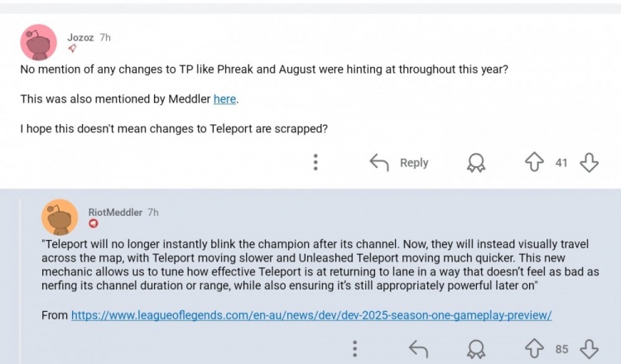Open Jozoz's user profile name
Screen dimensions: 621x364
point(80,37)
